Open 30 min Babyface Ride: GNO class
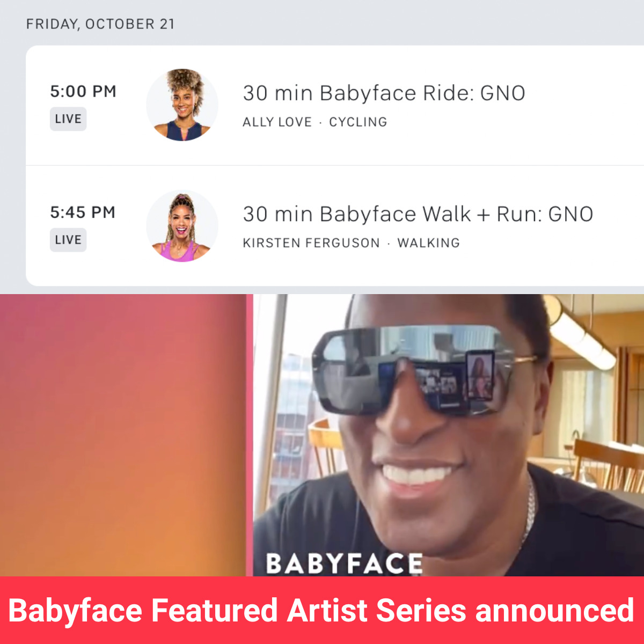The image size is (644, 644). click(x=384, y=93)
